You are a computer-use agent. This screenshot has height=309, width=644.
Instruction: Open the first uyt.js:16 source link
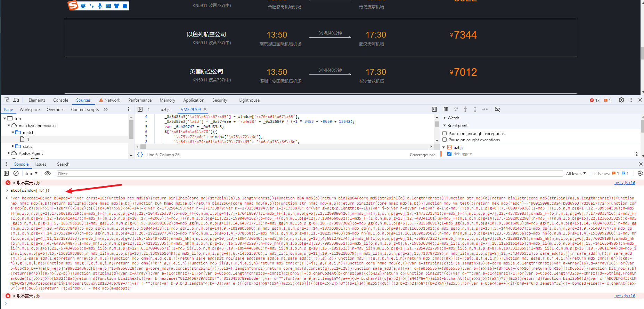pyautogui.click(x=625, y=183)
